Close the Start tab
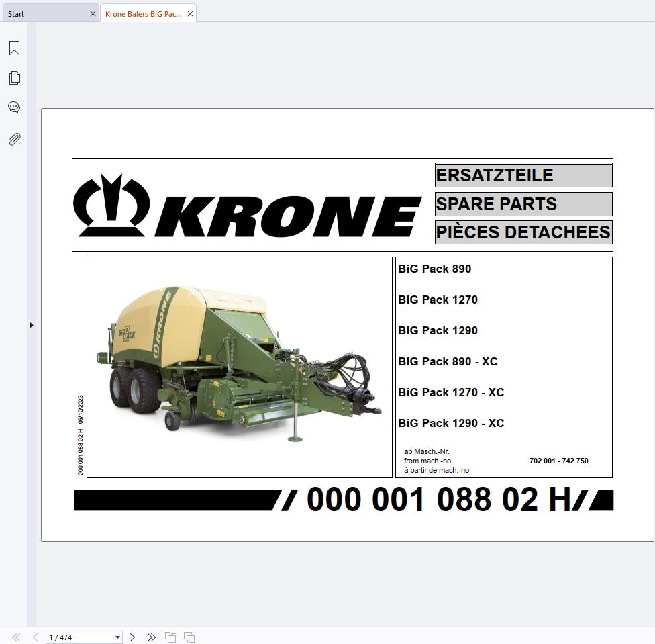Screen dimensions: 655x644 click(x=93, y=13)
